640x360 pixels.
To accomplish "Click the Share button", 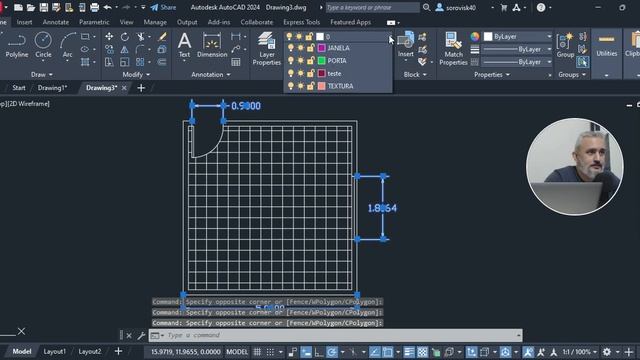I will (163, 7).
